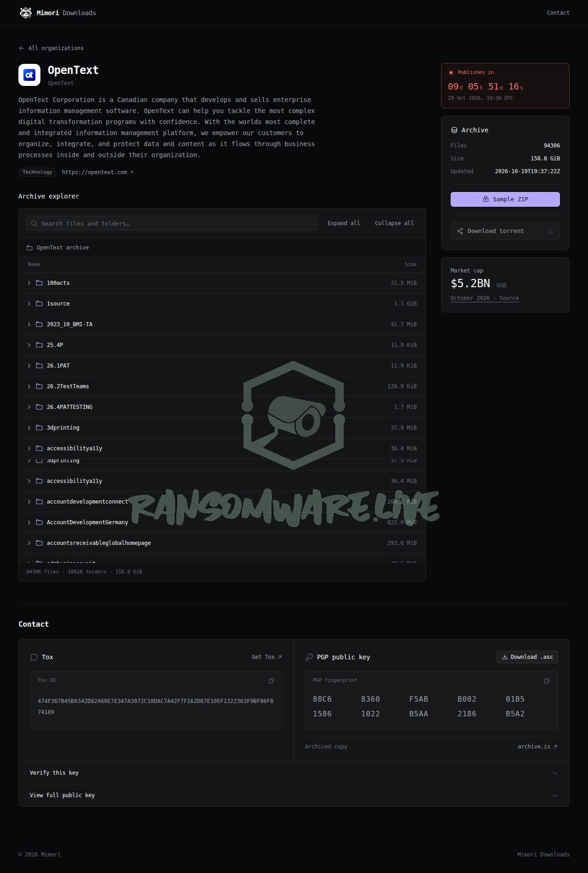This screenshot has width=588, height=873.
Task: Click the folder icon beside 25.4P
Action: (x=40, y=345)
